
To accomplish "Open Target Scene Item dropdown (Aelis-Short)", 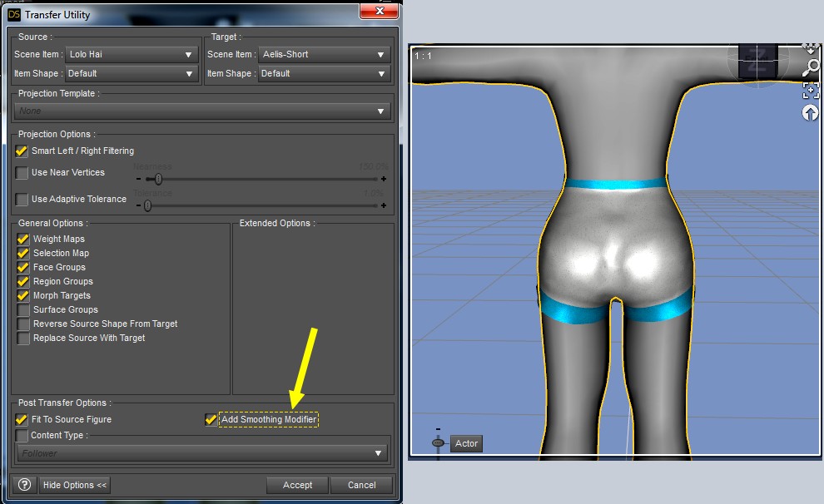I will pos(325,55).
